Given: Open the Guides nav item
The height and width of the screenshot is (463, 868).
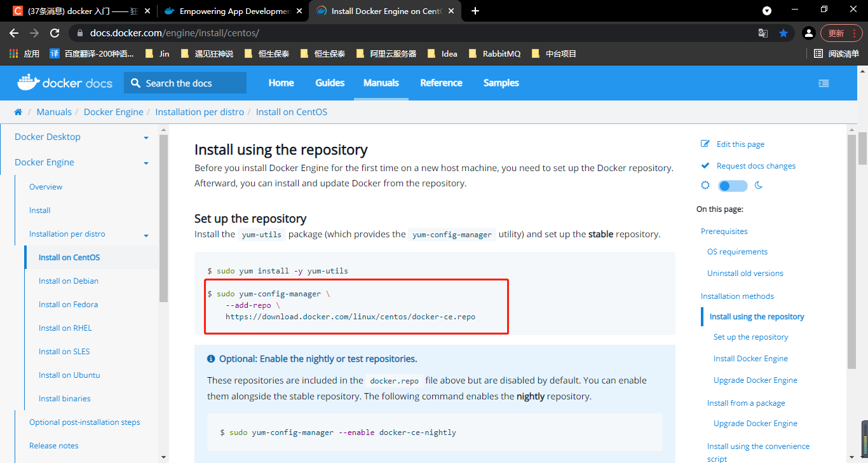Looking at the screenshot, I should pyautogui.click(x=330, y=83).
